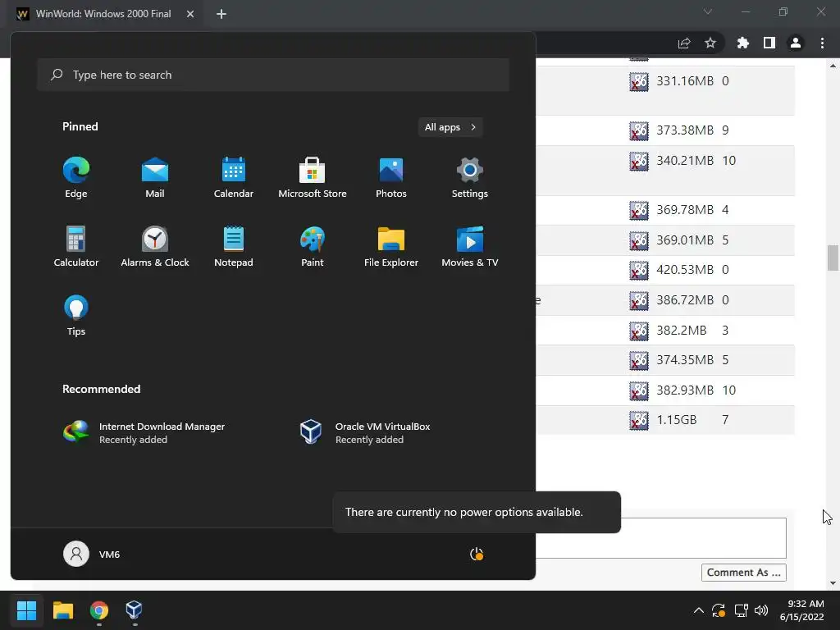Click the 340.21MB size text

685,160
